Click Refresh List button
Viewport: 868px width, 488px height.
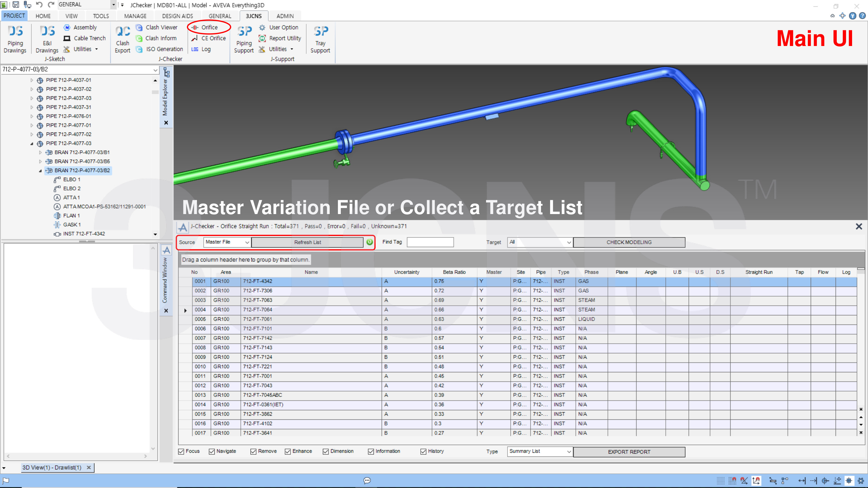point(307,242)
